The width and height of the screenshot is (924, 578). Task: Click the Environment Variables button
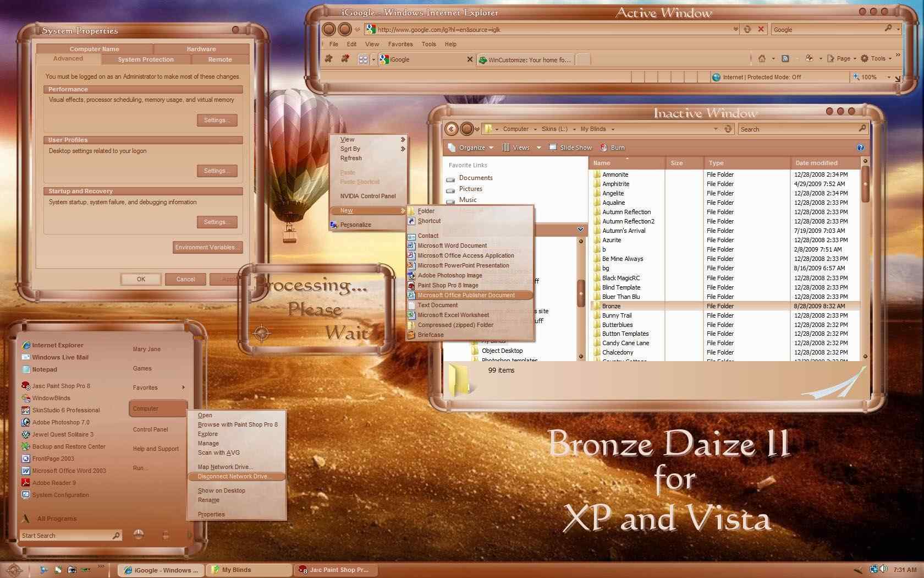[x=207, y=247]
